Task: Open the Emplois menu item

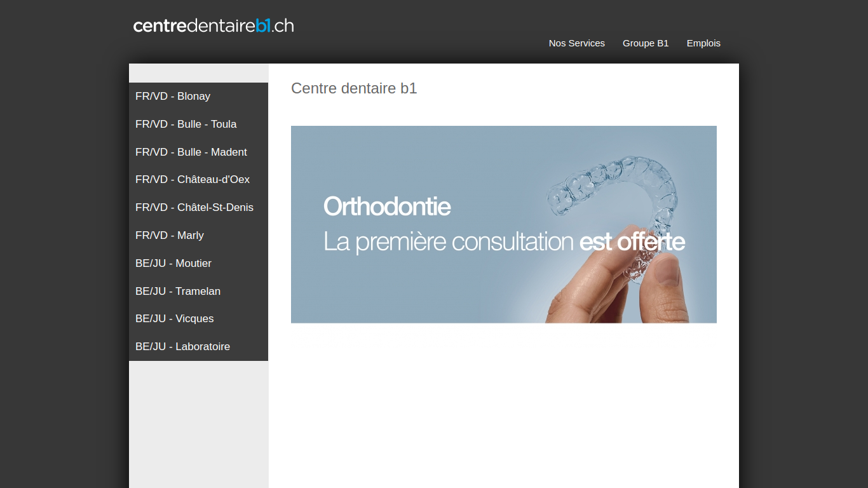Action: point(703,43)
